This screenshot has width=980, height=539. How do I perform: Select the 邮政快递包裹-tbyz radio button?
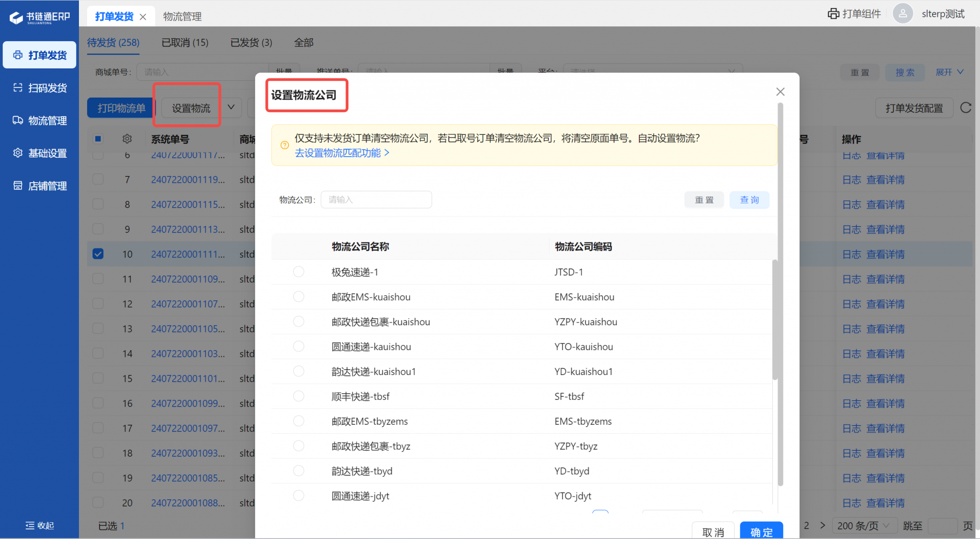[x=299, y=446]
